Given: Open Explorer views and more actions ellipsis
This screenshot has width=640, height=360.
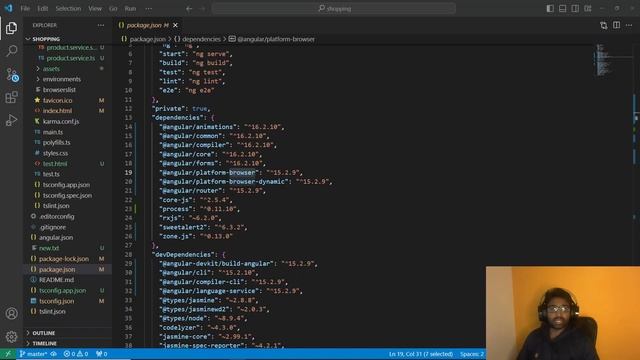Looking at the screenshot, I should click(100, 25).
